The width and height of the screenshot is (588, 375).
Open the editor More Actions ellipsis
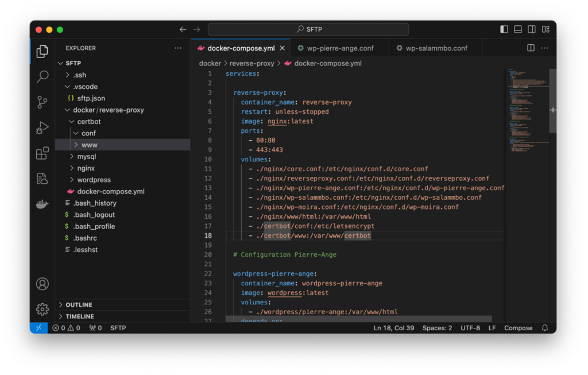tap(544, 48)
